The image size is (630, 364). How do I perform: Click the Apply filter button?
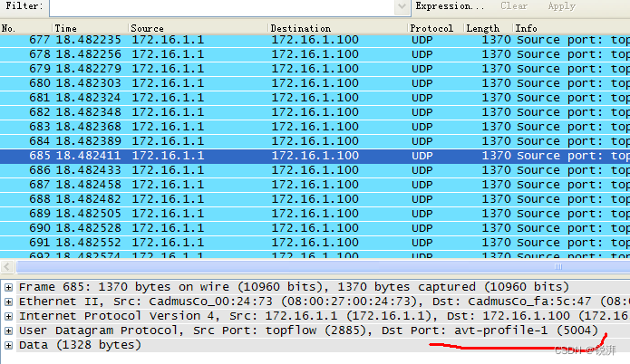point(561,6)
